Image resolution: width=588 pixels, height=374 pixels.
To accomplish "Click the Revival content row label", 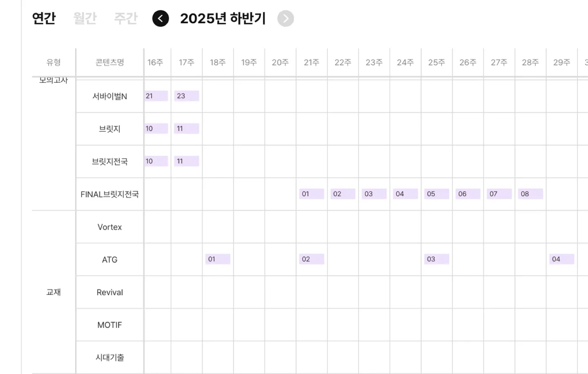I will (109, 292).
